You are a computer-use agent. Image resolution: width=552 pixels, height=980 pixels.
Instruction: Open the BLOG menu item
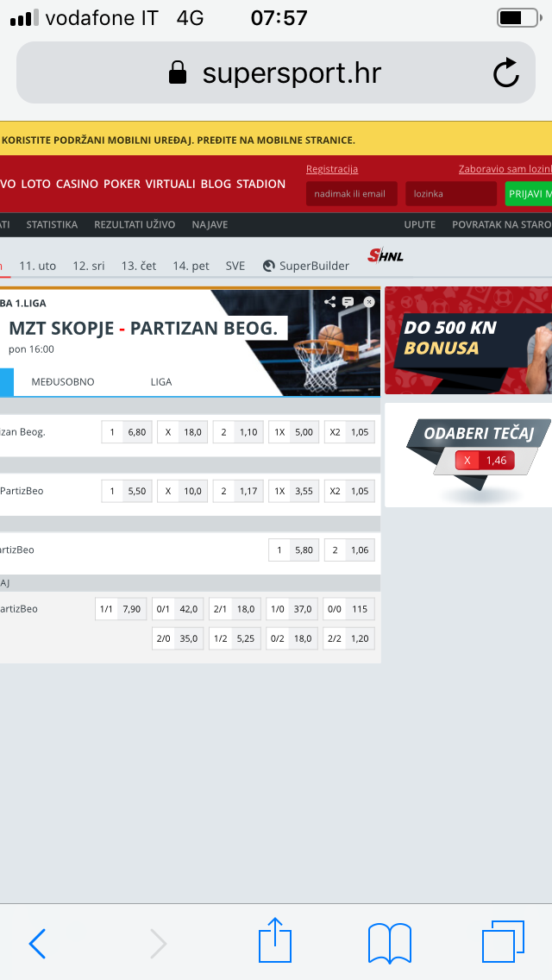pyautogui.click(x=216, y=184)
